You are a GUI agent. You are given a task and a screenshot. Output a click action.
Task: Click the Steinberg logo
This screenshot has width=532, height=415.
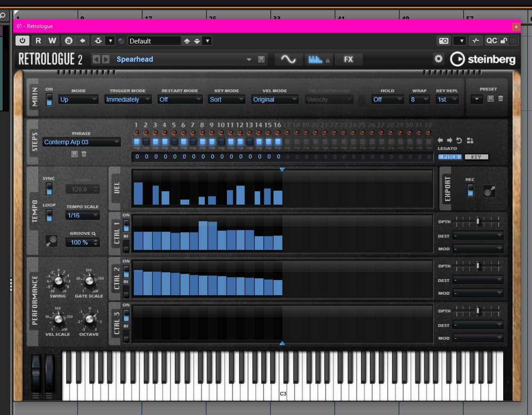[x=483, y=59]
